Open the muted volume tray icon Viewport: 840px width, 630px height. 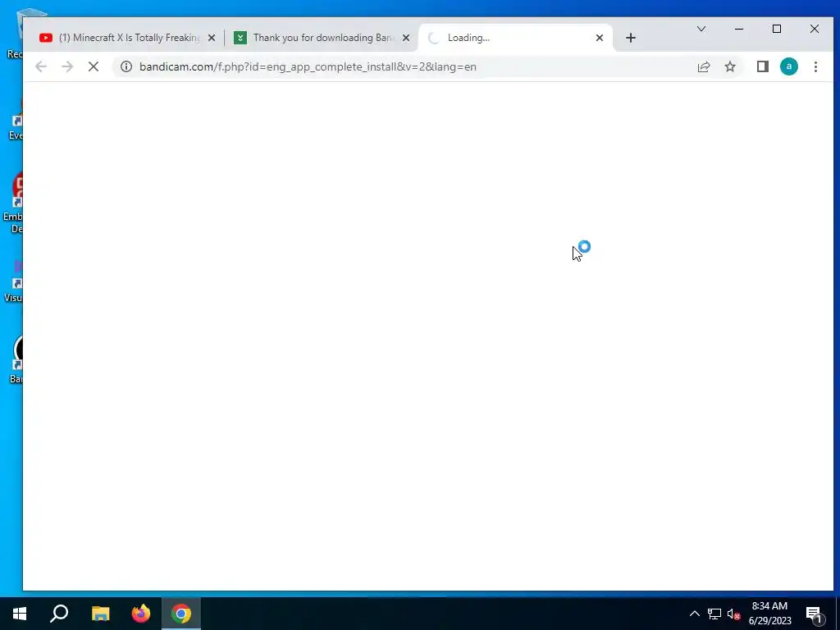pos(733,614)
